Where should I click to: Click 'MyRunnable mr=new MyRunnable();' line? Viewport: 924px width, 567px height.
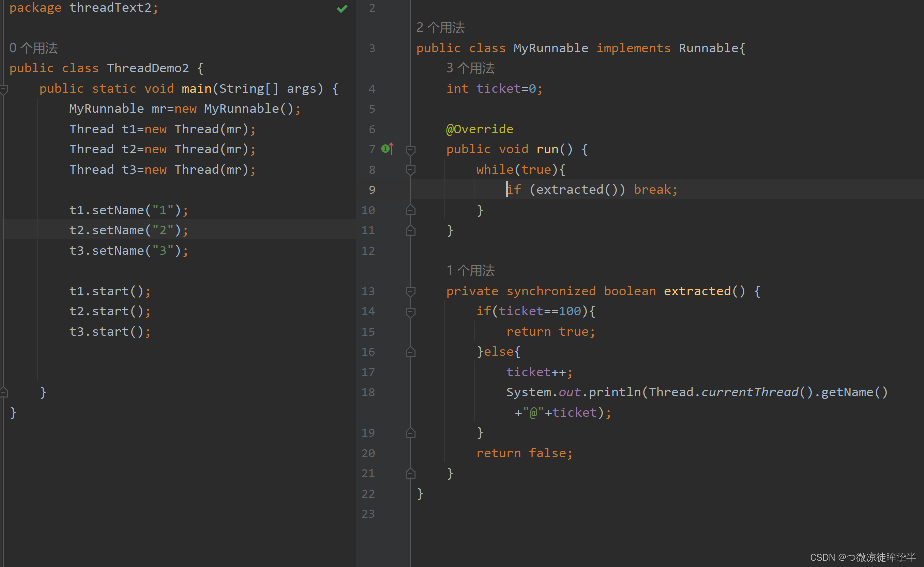tap(185, 109)
